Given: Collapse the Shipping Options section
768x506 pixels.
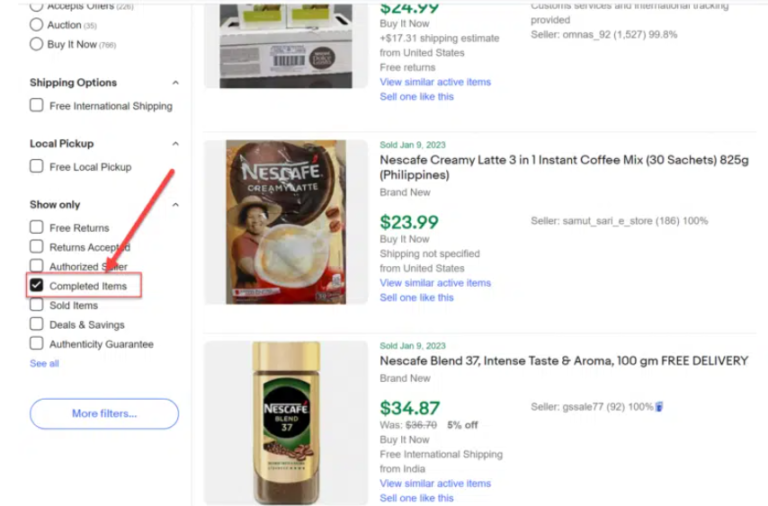Looking at the screenshot, I should point(176,83).
